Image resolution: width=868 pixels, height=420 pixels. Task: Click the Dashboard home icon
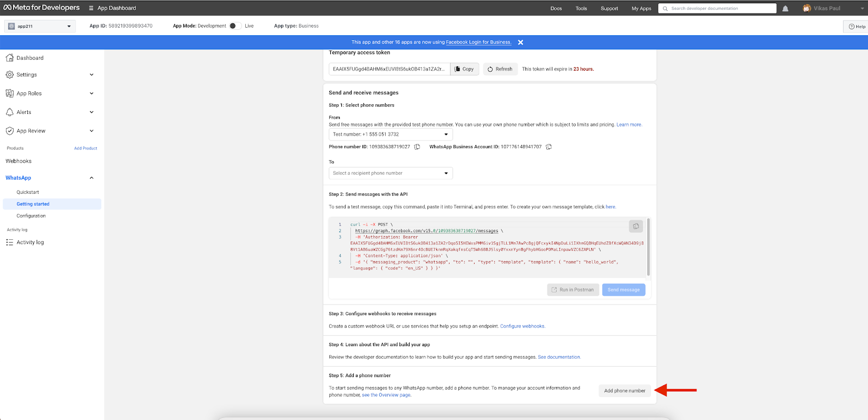(10, 58)
